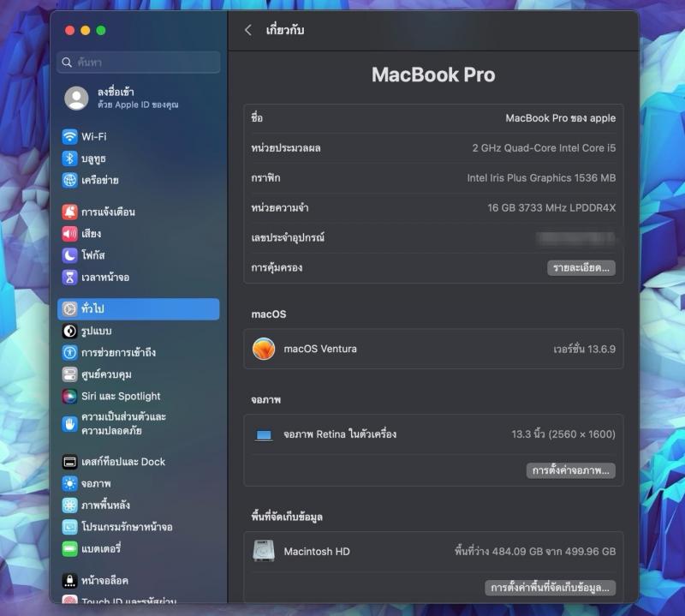Screen dimensions: 685x616
Task: Click the Notifications bell icon
Action: click(x=70, y=212)
